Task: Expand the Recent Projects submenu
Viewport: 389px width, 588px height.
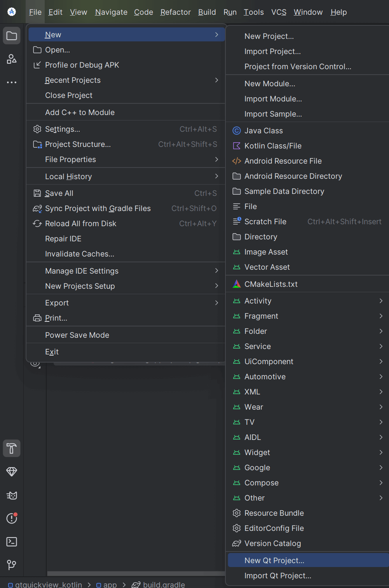Action: [73, 80]
